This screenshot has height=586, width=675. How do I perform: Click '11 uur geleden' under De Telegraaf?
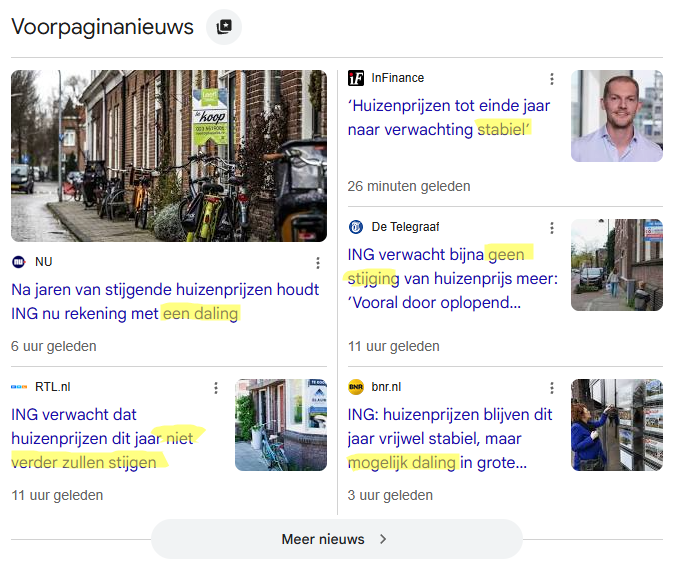(x=393, y=346)
